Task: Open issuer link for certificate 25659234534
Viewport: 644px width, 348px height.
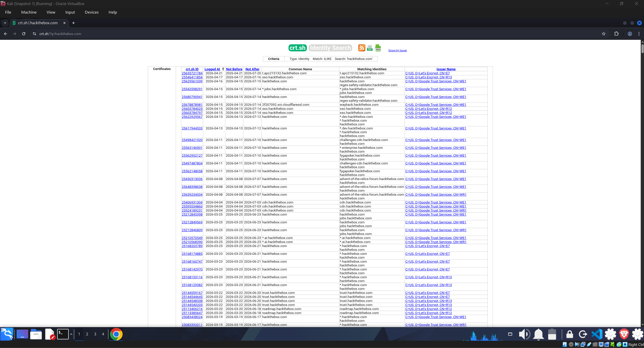Action: pyautogui.click(x=436, y=195)
